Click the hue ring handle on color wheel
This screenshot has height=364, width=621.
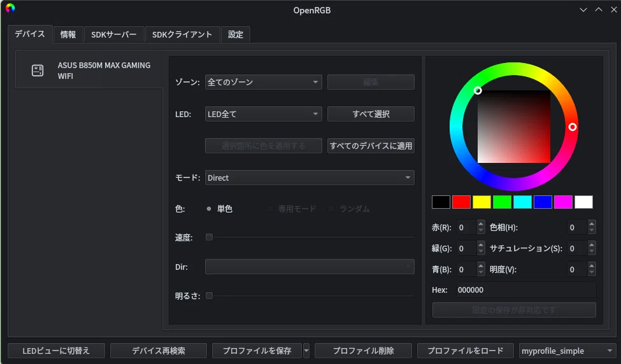click(573, 127)
